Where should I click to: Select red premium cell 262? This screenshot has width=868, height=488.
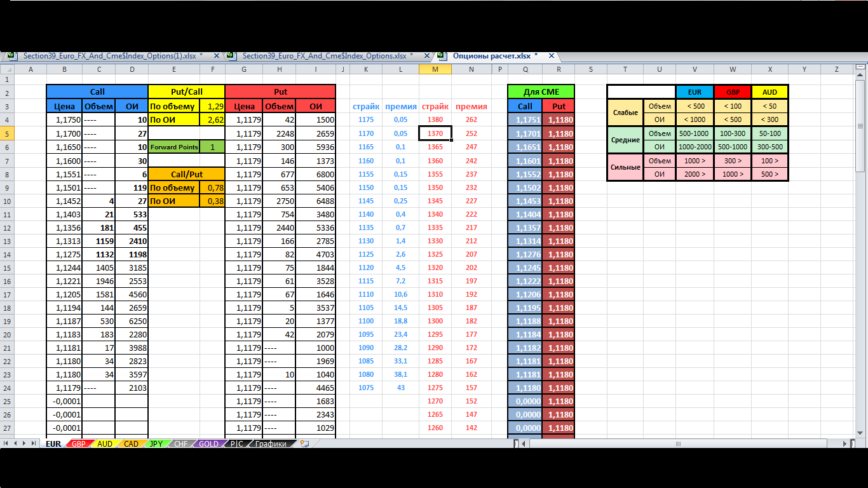[471, 119]
